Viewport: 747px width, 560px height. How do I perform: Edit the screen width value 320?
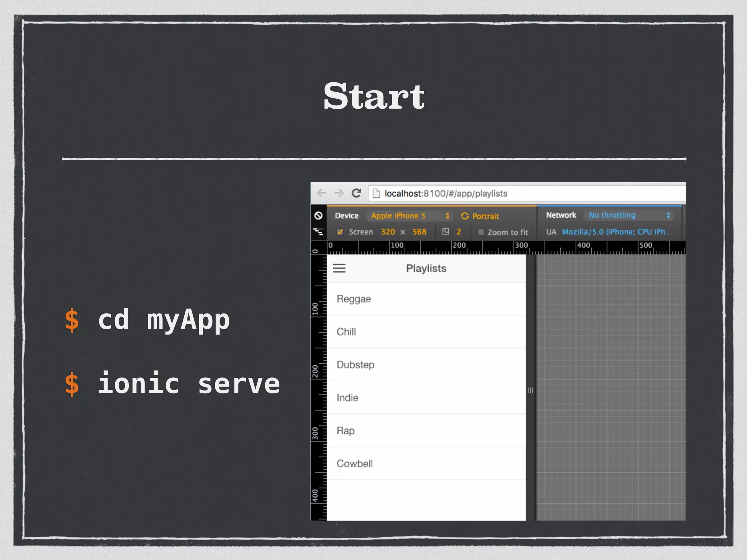tap(388, 232)
